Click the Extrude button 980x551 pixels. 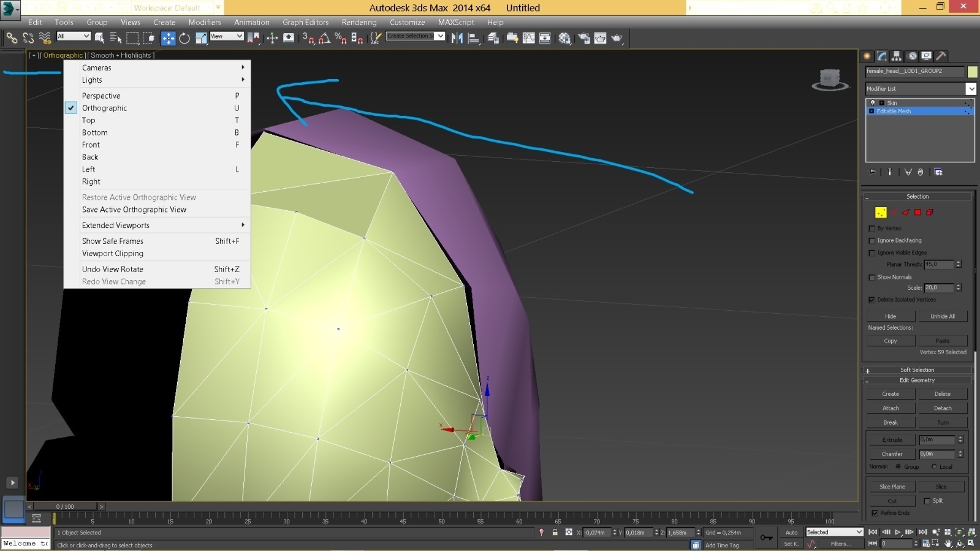(892, 439)
